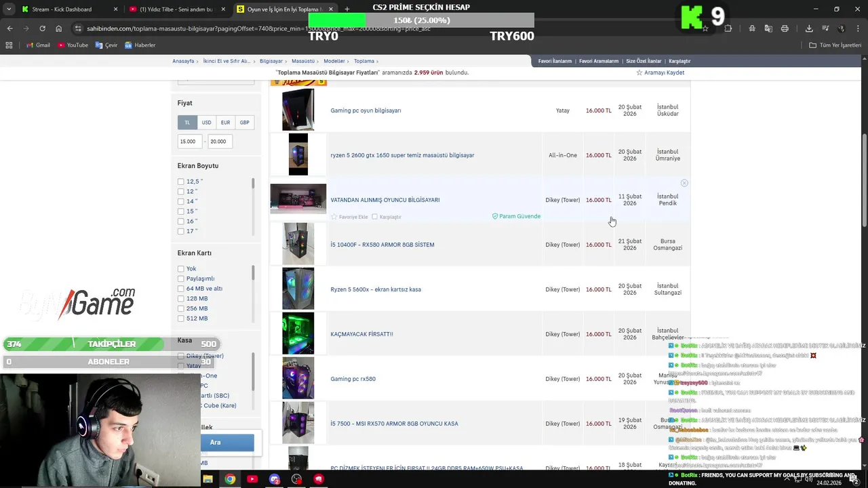868x488 pixels.
Task: Open the Chrome apps grid icon
Action: (9, 45)
